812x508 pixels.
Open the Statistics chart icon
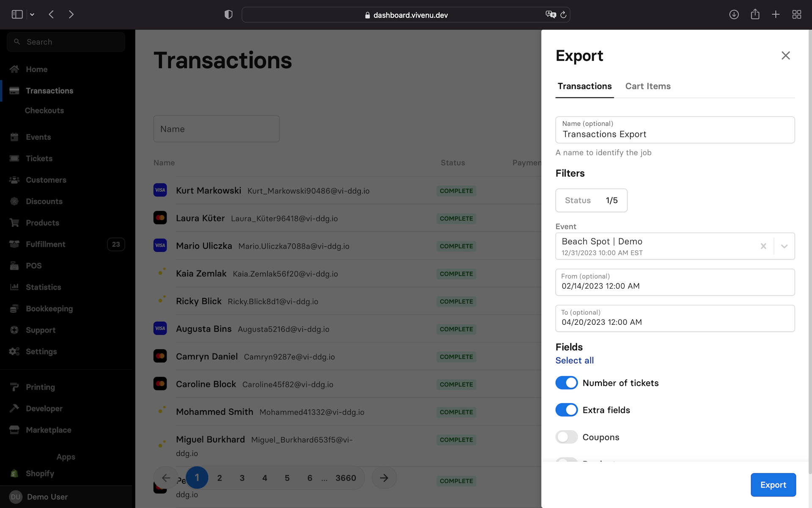14,287
